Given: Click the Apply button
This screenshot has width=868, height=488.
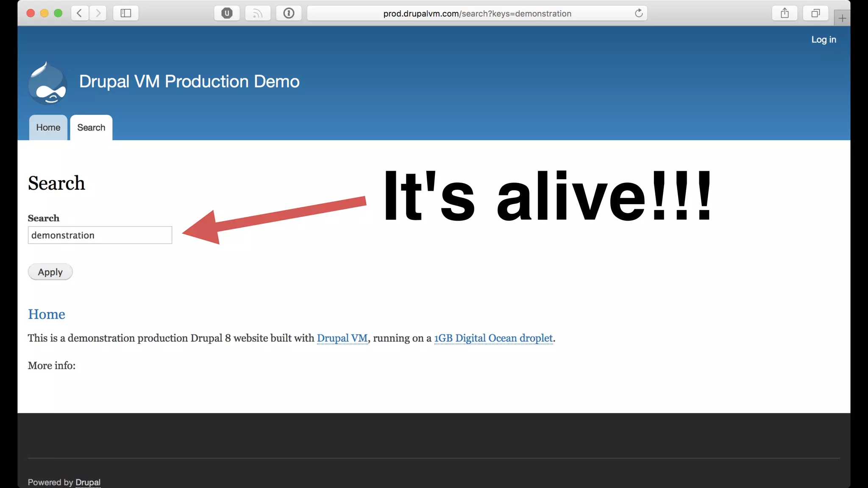Looking at the screenshot, I should click(x=50, y=272).
